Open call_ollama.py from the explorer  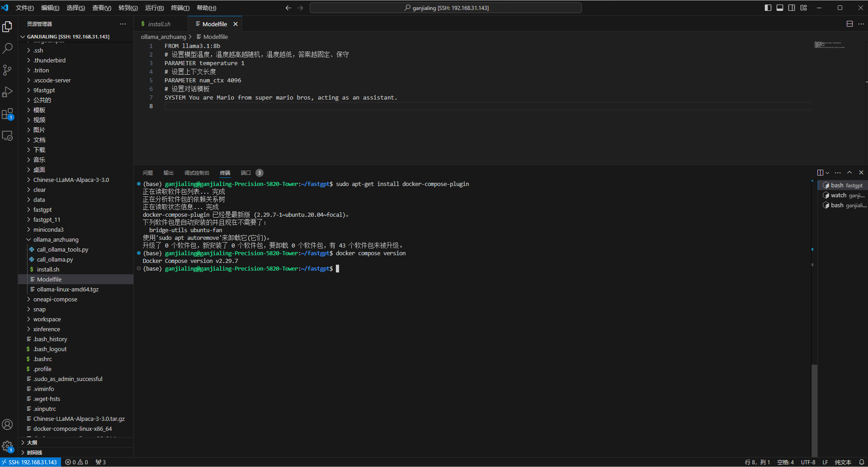(x=55, y=259)
